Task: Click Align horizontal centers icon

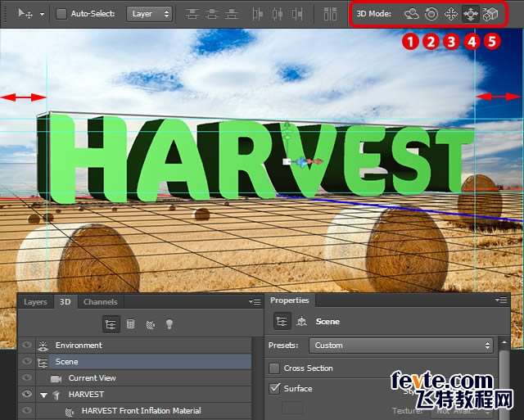Action: [278, 14]
